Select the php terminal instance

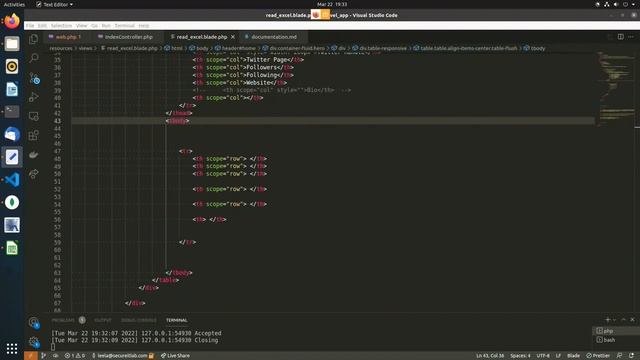point(616,331)
